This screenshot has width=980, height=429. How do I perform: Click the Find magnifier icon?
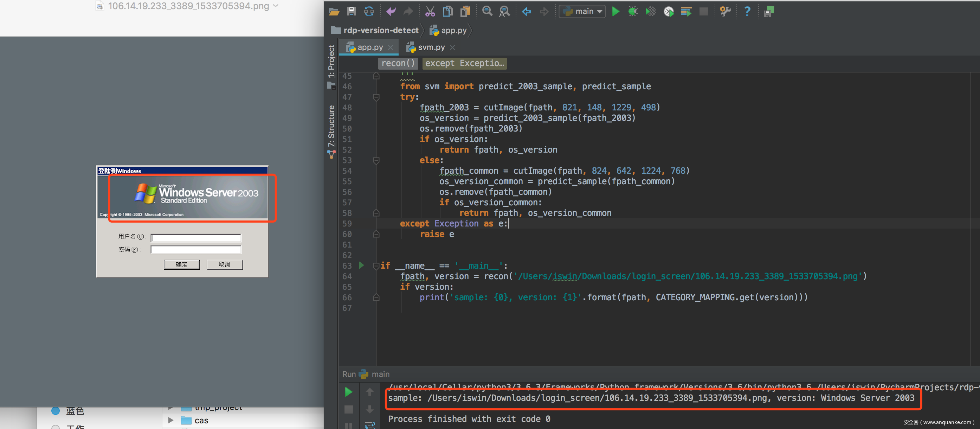[x=486, y=11]
